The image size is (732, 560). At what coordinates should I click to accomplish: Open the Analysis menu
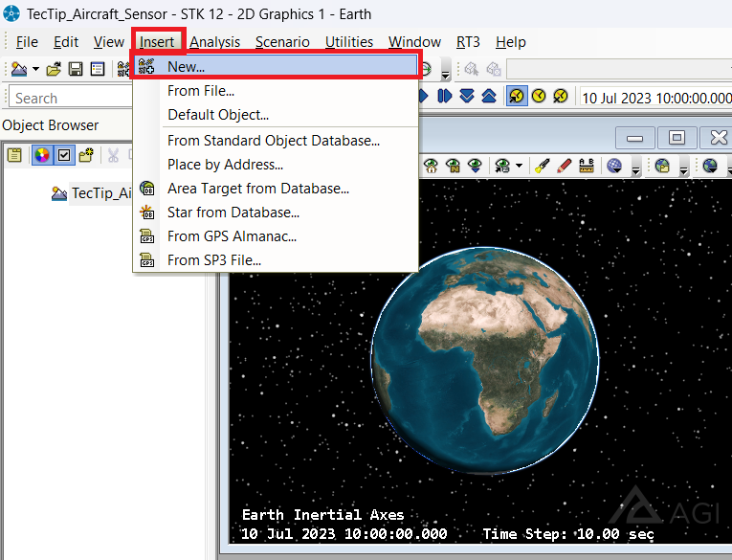[214, 42]
